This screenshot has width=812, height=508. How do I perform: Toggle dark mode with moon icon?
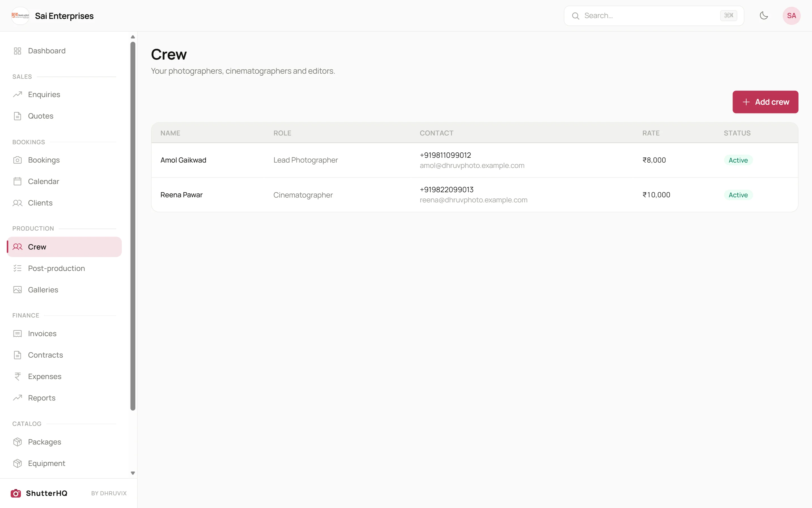[764, 16]
